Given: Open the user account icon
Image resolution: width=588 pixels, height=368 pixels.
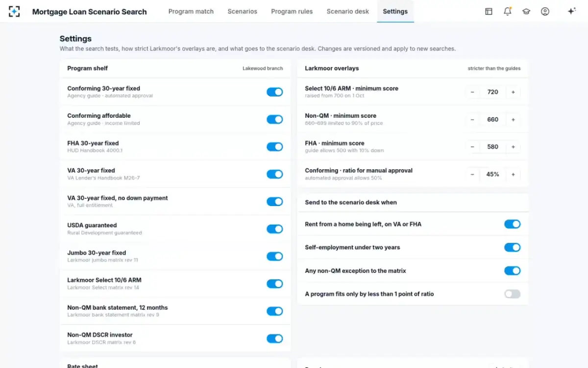Looking at the screenshot, I should coord(545,11).
